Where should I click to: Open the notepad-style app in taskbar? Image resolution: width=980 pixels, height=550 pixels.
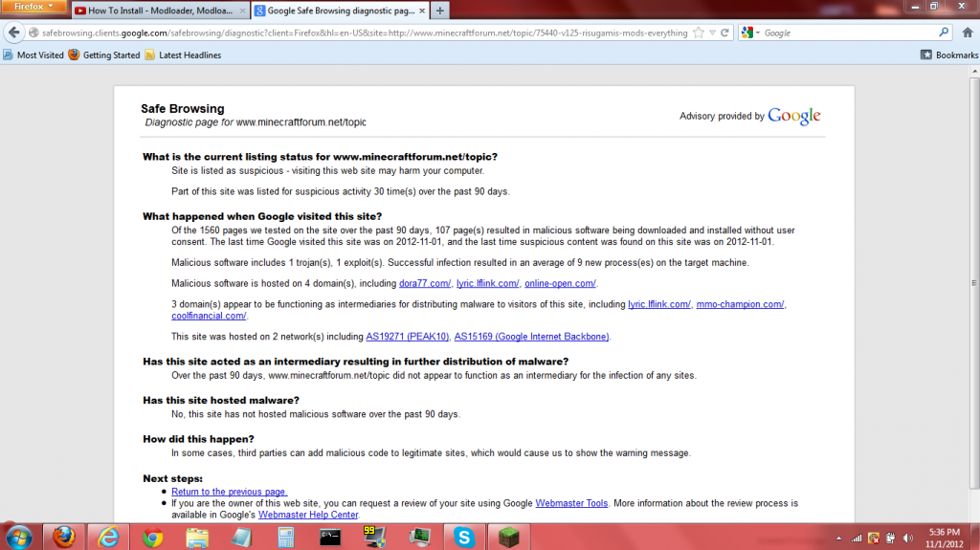click(x=241, y=537)
